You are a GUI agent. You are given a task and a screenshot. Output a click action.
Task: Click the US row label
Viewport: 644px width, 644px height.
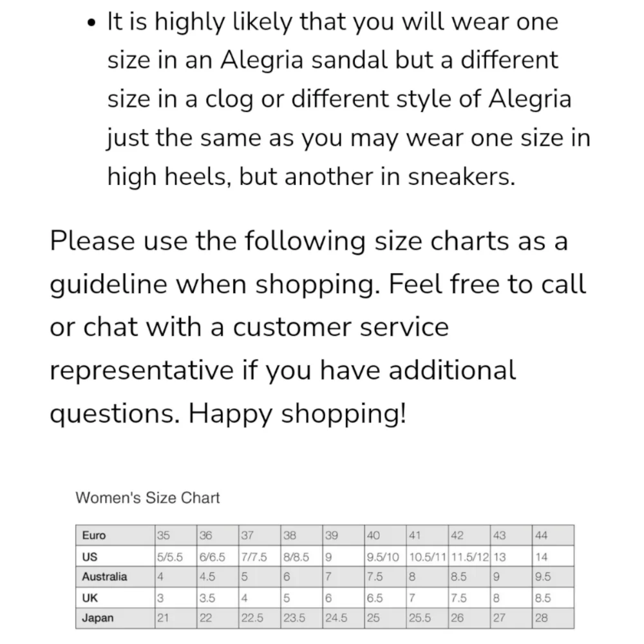[90, 556]
